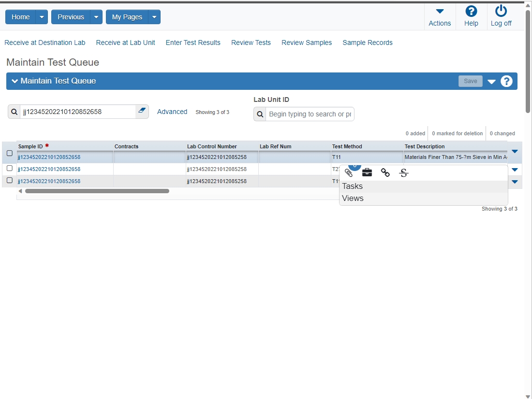Click the left arrow of horizontal scrollbar

click(20, 191)
